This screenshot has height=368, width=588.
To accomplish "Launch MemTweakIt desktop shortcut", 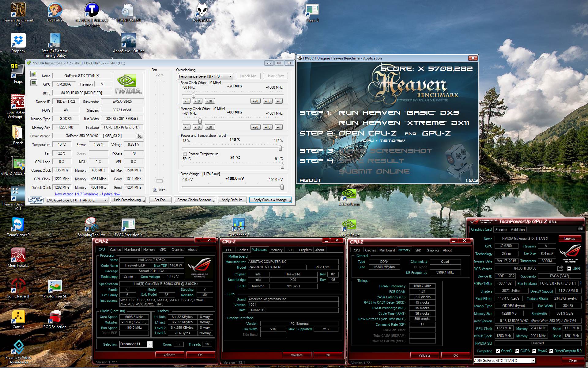I will [18, 258].
